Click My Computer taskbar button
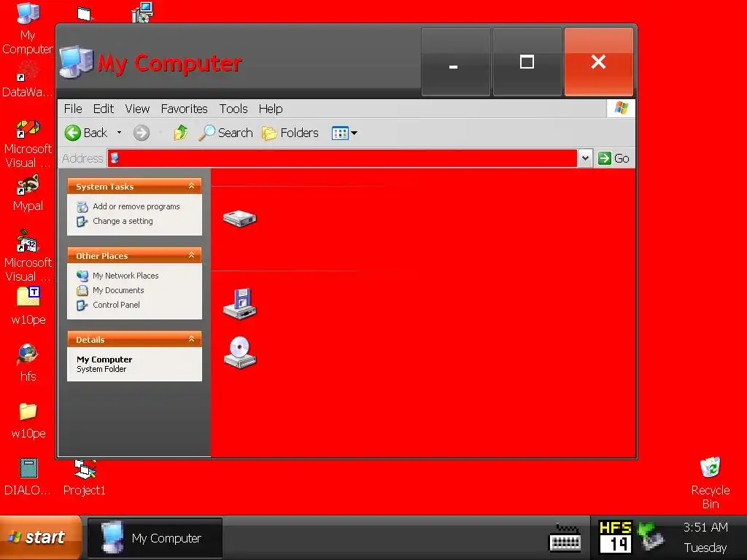 [155, 538]
